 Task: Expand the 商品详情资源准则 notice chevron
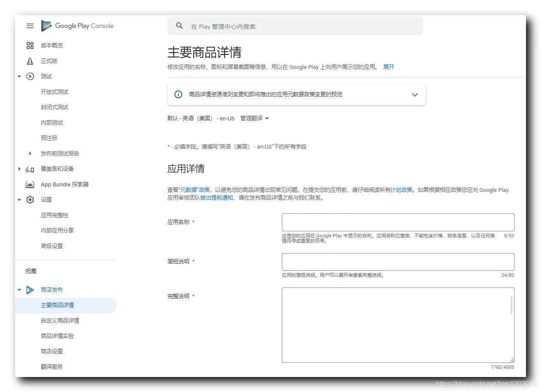[415, 95]
